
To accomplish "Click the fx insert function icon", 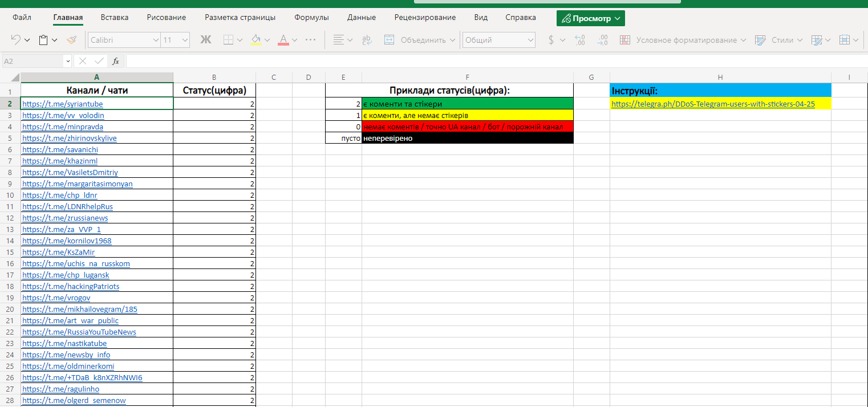I will coord(116,61).
